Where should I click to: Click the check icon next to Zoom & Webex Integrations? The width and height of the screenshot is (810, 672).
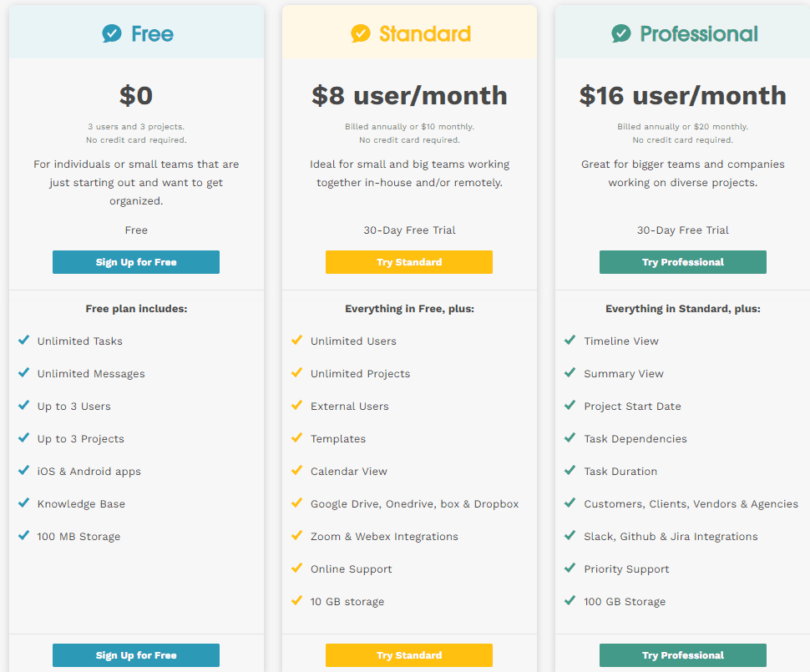click(296, 535)
